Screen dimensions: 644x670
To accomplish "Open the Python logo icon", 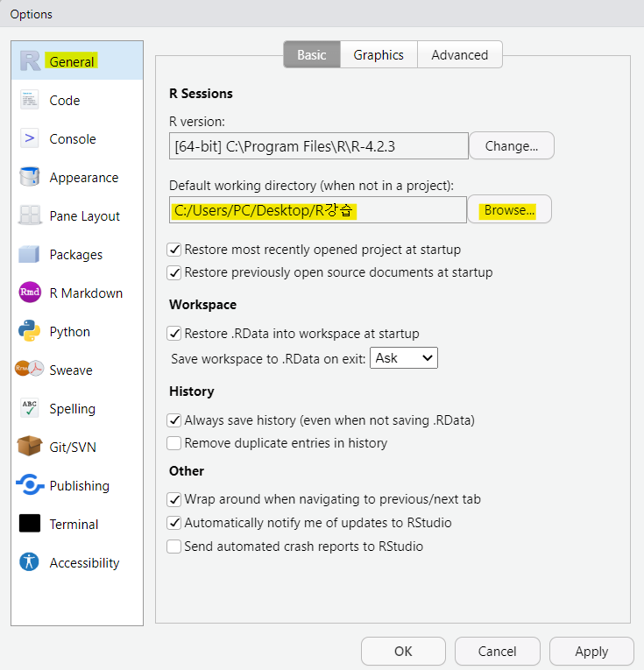I will [30, 331].
